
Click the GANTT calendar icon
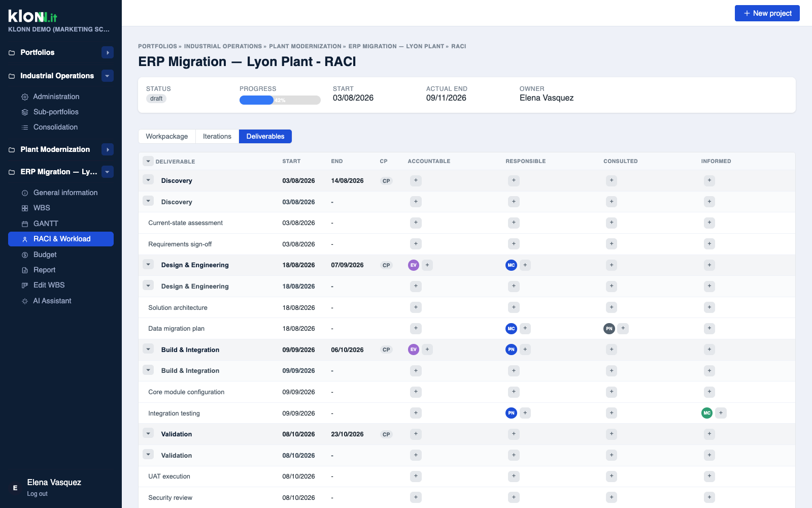click(x=24, y=224)
